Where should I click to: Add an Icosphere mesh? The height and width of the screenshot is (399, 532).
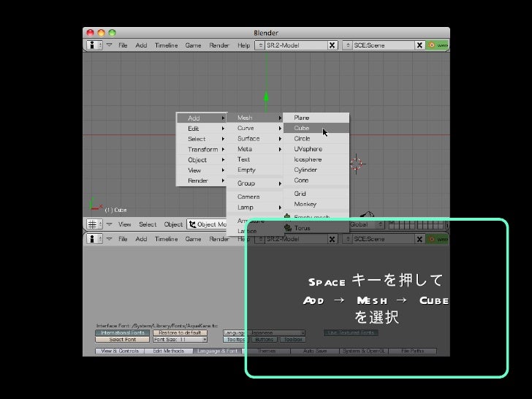[316, 159]
